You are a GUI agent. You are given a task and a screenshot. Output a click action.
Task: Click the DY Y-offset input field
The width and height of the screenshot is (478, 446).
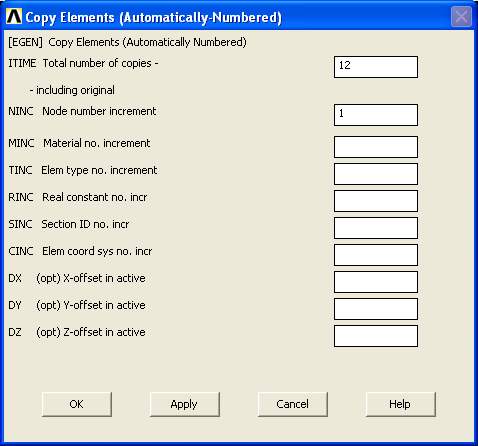(x=376, y=309)
